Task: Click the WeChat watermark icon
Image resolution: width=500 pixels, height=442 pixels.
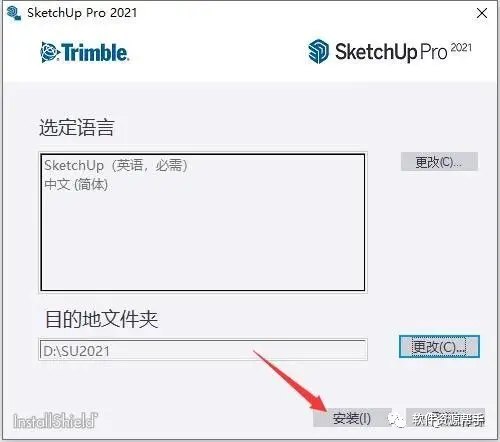Action: (397, 419)
